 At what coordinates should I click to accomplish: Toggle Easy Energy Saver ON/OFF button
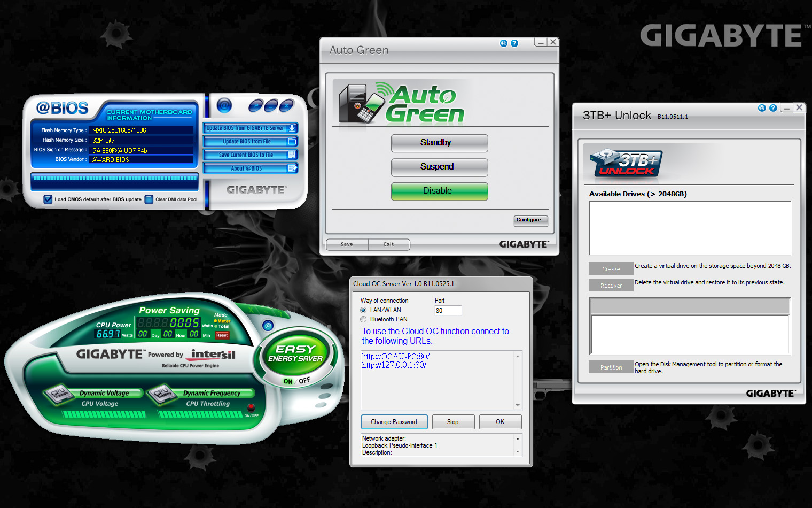[x=296, y=381]
